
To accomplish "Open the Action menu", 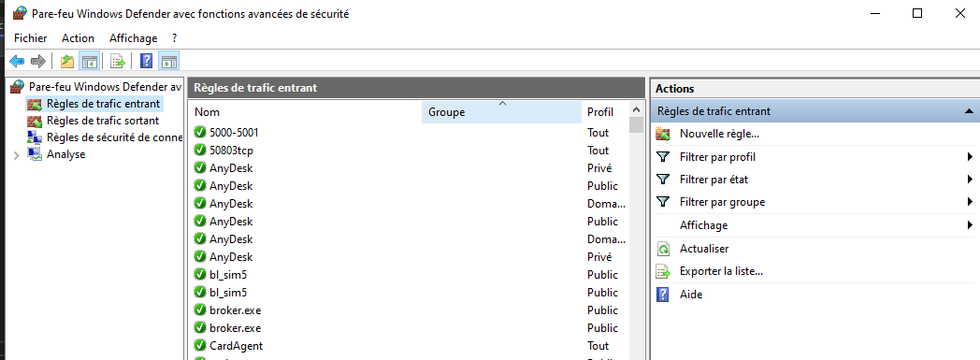I will pyautogui.click(x=79, y=38).
